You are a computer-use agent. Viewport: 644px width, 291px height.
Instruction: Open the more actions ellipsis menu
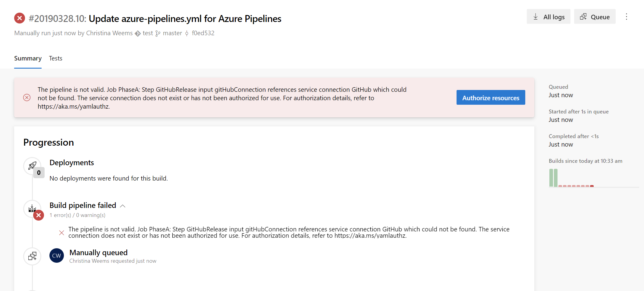[x=627, y=17]
